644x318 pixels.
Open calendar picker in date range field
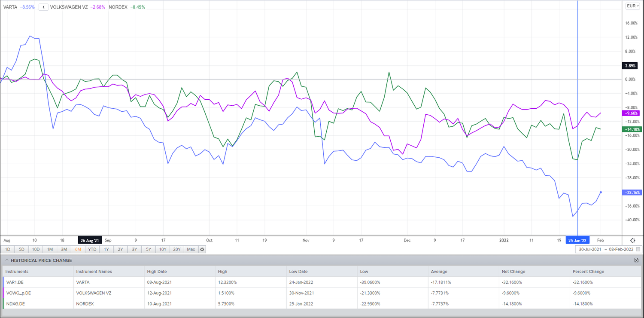(638, 249)
